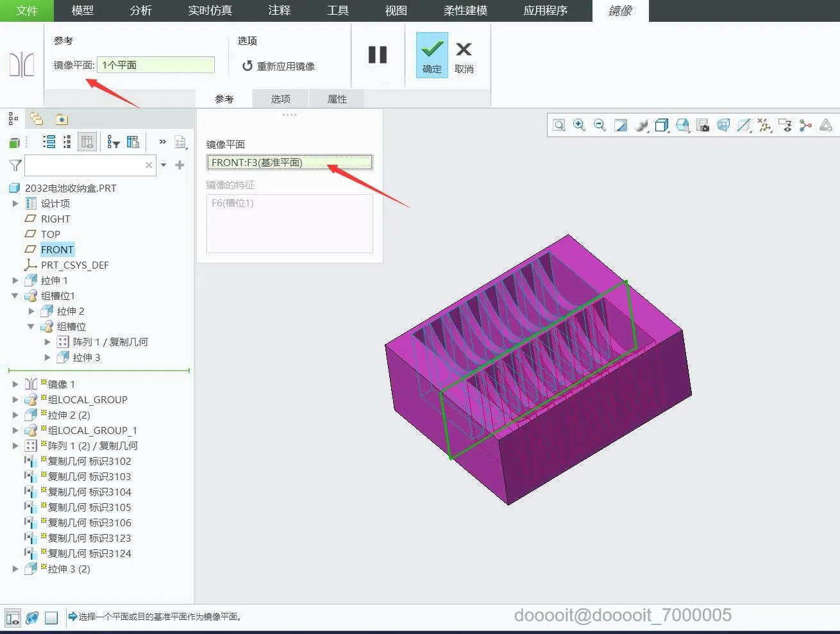The height and width of the screenshot is (634, 840).
Task: Open the Favorites tab icon
Action: click(x=62, y=119)
